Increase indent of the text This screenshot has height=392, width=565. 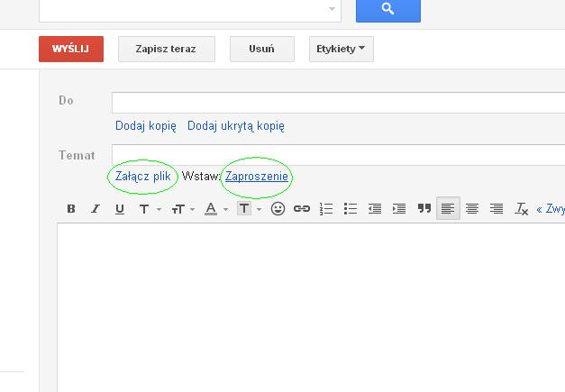coord(399,208)
